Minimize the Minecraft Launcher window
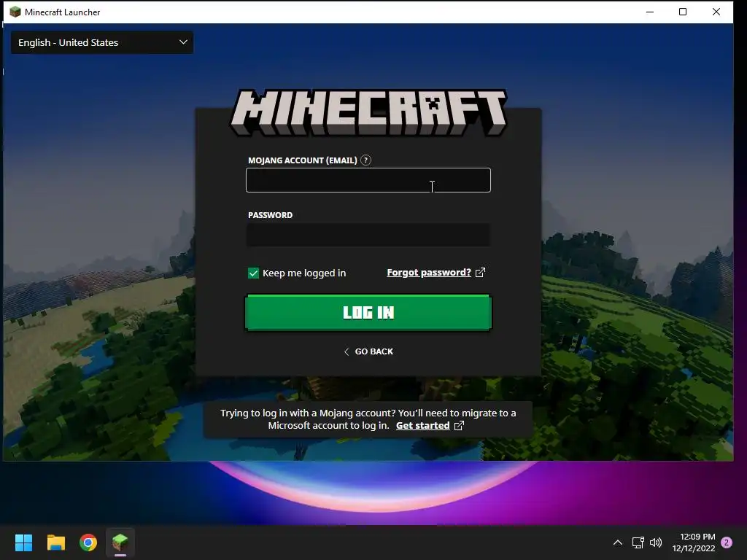Viewport: 747px width, 560px height. click(650, 12)
